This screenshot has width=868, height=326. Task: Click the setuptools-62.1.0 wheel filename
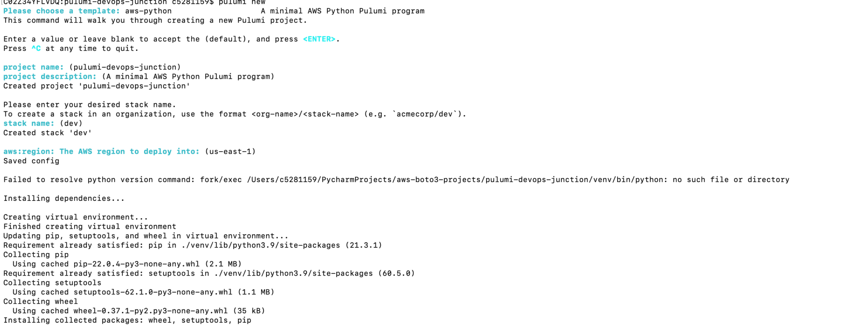(153, 292)
